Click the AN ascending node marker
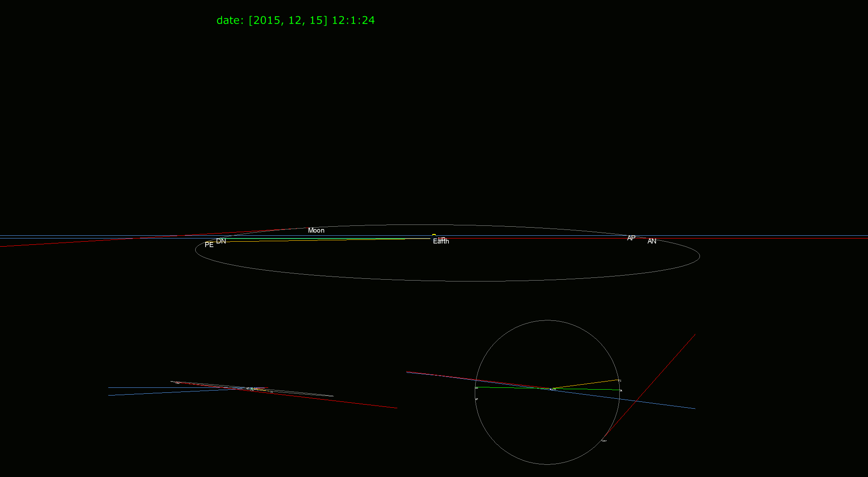This screenshot has height=477, width=868. 651,242
